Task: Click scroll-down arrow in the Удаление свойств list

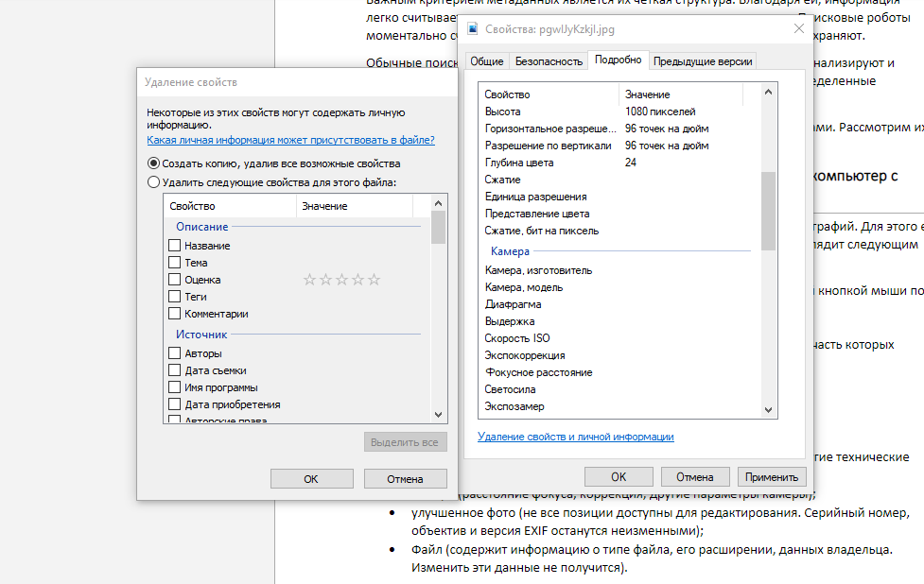Action: coord(438,414)
